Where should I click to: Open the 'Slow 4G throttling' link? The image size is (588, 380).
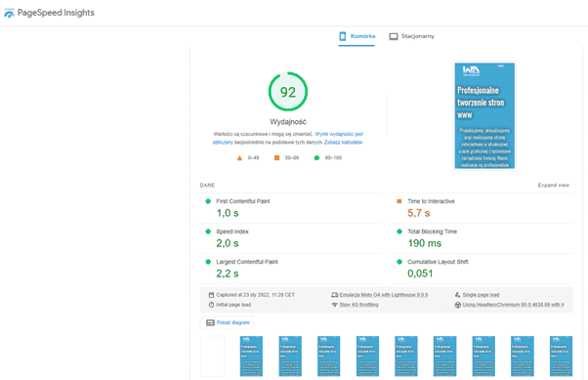pos(358,305)
